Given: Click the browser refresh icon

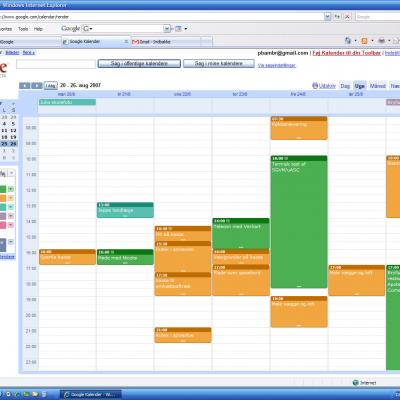Looking at the screenshot, I should tap(337, 16).
